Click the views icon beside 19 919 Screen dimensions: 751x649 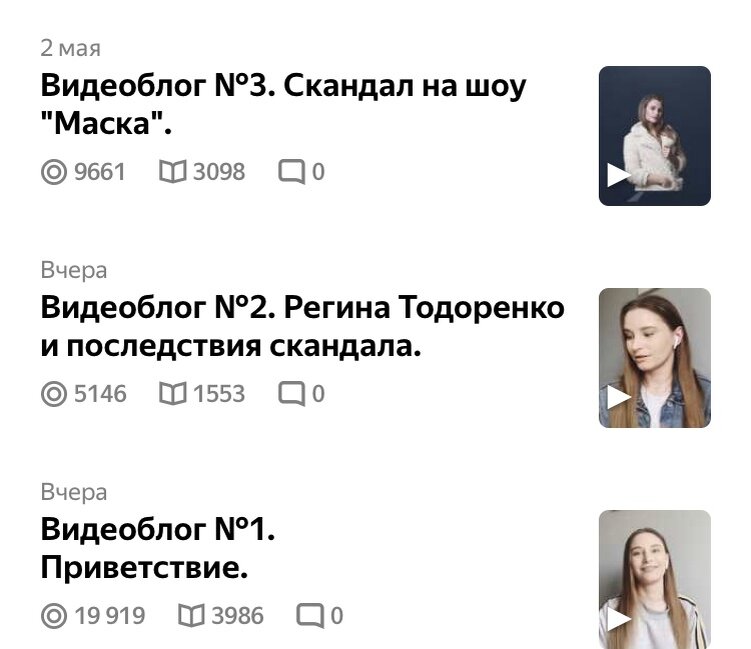tap(54, 616)
